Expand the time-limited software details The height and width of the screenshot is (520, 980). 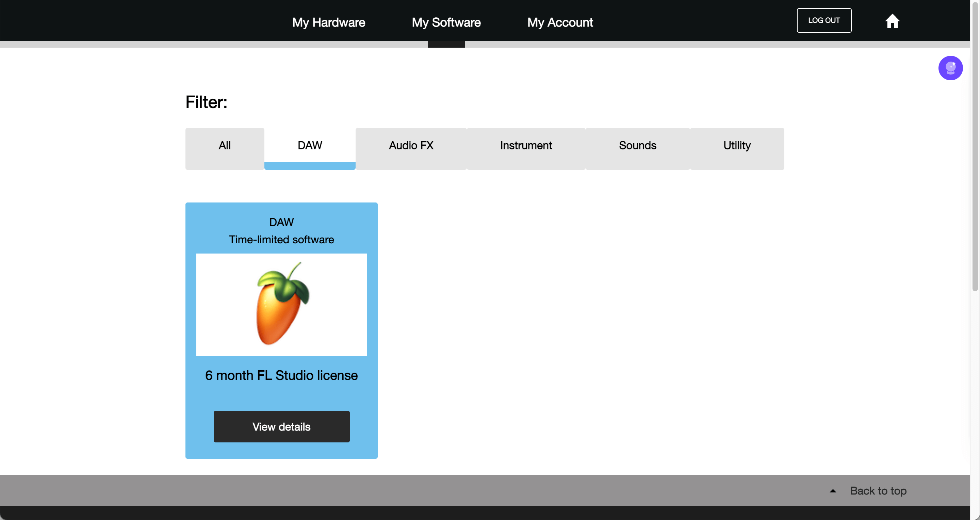coord(281,427)
